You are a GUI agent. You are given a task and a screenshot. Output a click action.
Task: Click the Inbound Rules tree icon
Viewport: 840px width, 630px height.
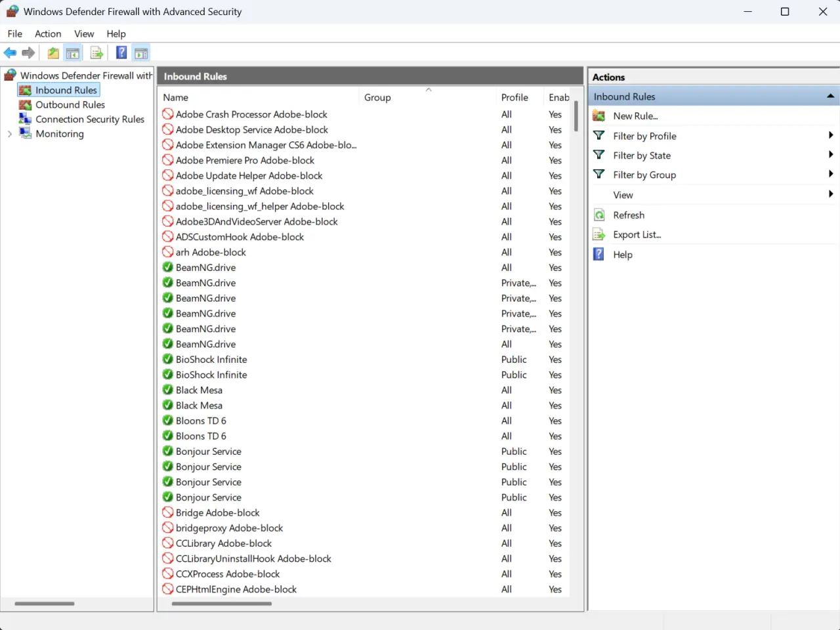(26, 91)
